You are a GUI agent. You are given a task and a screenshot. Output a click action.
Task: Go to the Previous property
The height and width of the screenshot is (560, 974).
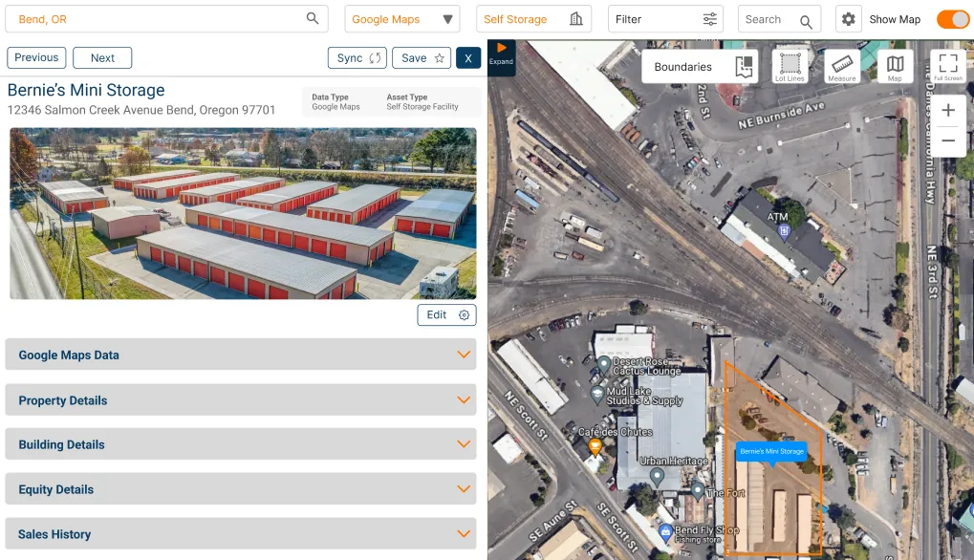click(36, 57)
